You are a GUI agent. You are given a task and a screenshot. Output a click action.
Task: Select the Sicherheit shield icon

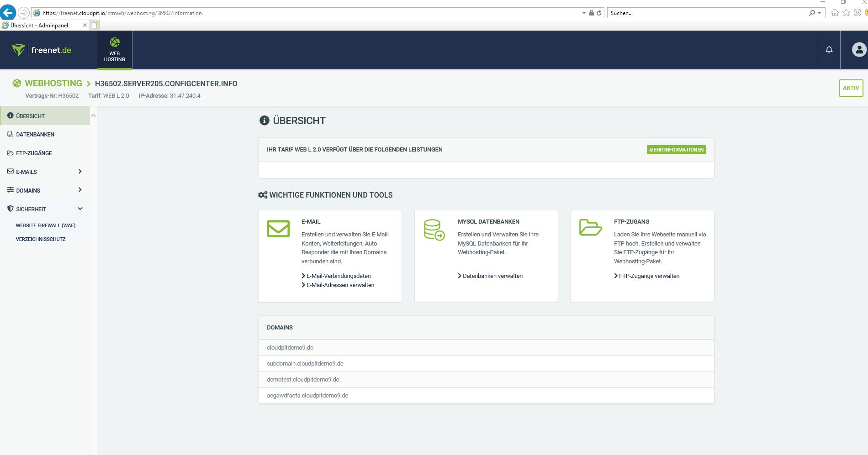point(9,209)
